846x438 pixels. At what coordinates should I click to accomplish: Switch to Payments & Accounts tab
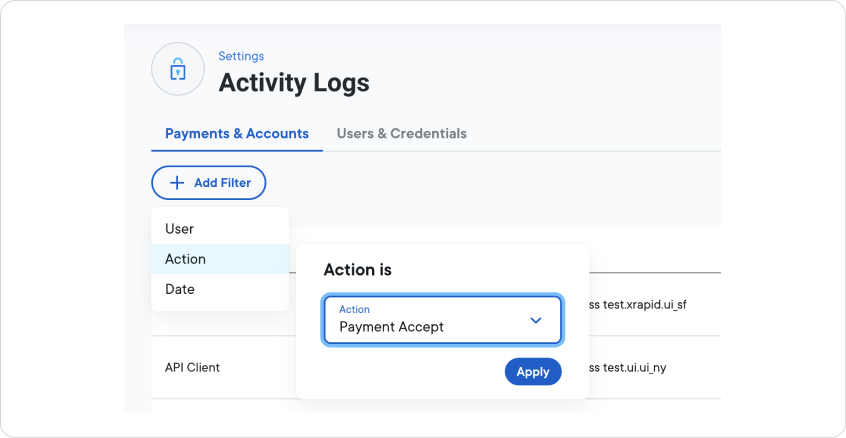pyautogui.click(x=237, y=133)
